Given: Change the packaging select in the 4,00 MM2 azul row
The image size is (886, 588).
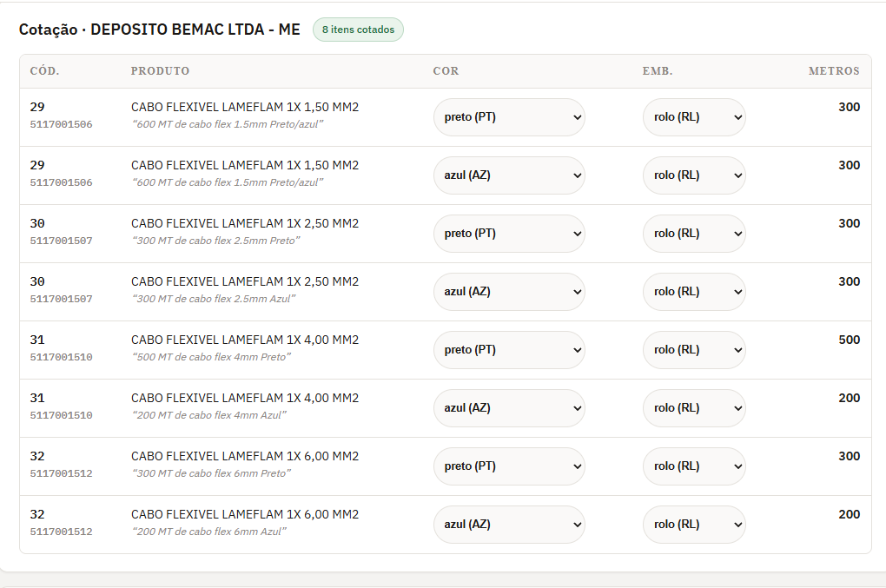Looking at the screenshot, I should (x=694, y=408).
